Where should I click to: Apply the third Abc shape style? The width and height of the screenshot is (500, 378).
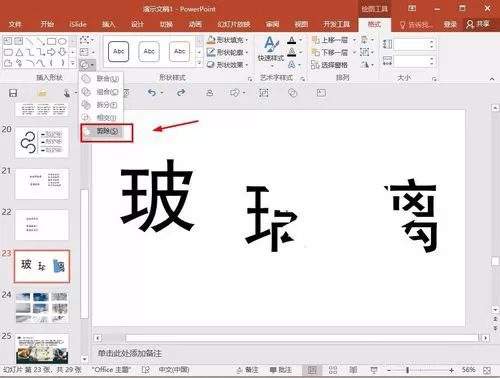[x=179, y=51]
